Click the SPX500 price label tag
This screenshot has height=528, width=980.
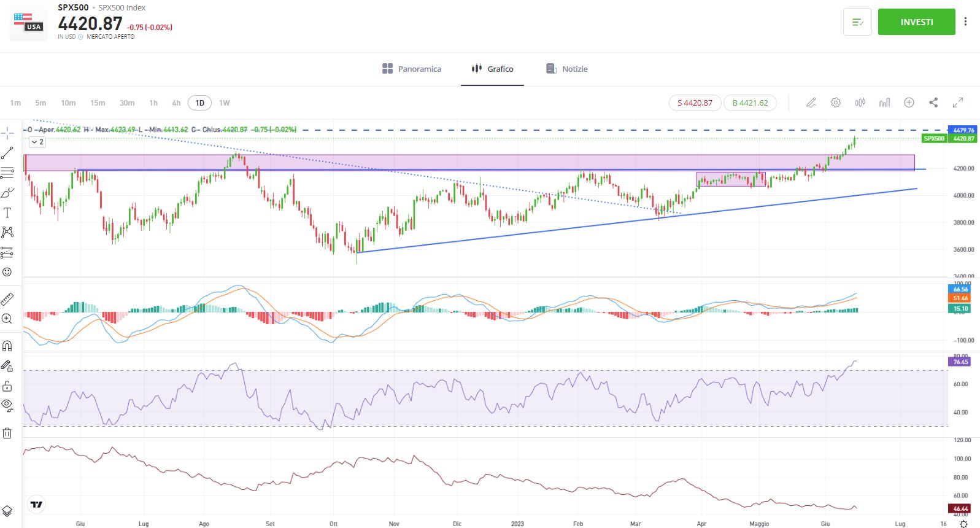click(x=934, y=139)
